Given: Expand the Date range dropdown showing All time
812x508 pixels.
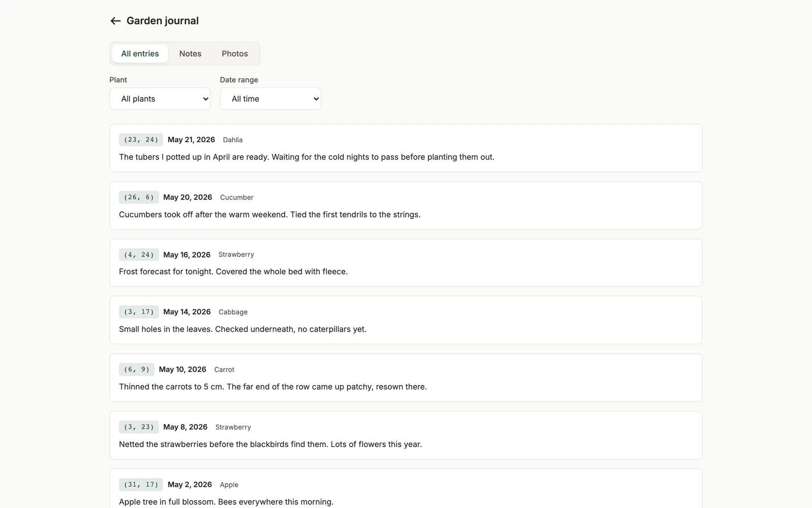Looking at the screenshot, I should (x=270, y=99).
